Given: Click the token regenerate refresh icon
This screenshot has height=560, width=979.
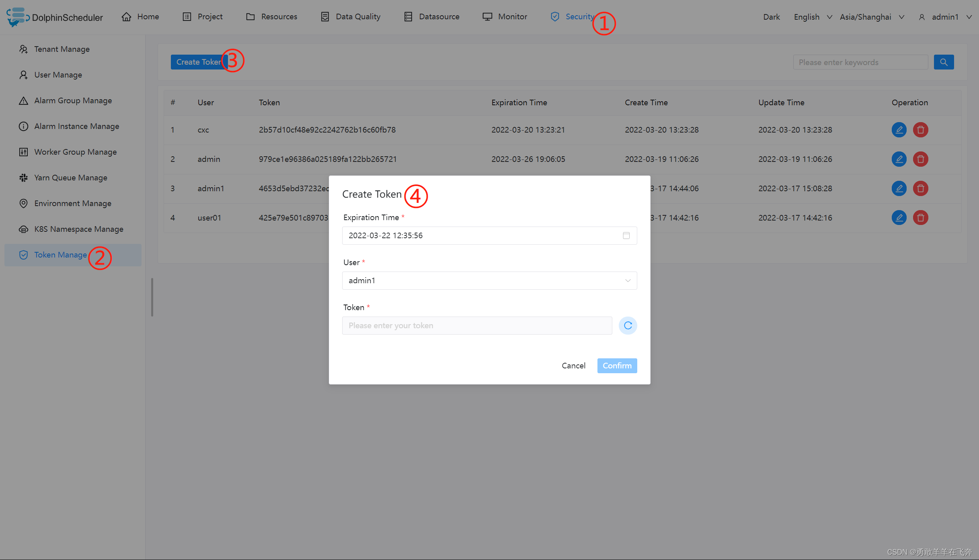Looking at the screenshot, I should (628, 326).
